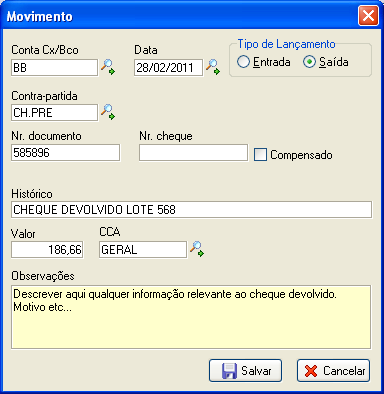This screenshot has height=394, width=384.
Task: Focus the Valor field showing 186,66
Action: point(47,250)
